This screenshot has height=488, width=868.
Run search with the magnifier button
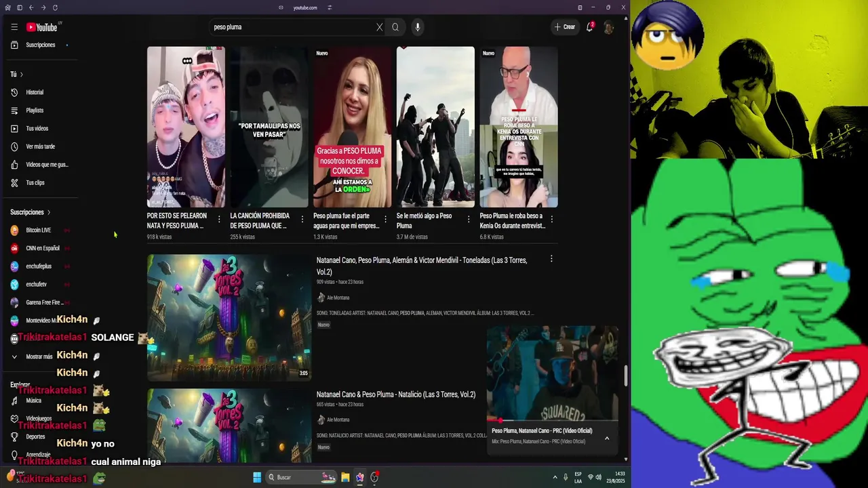click(x=395, y=27)
